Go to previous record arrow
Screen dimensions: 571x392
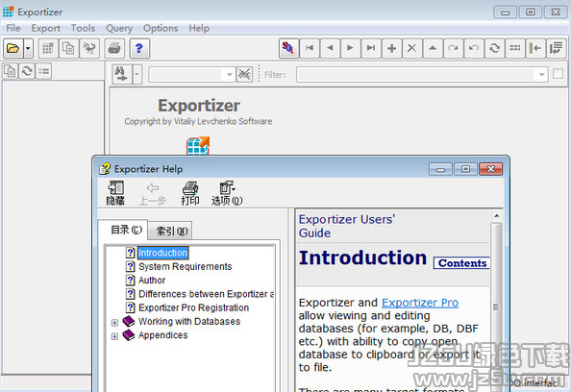click(x=330, y=48)
